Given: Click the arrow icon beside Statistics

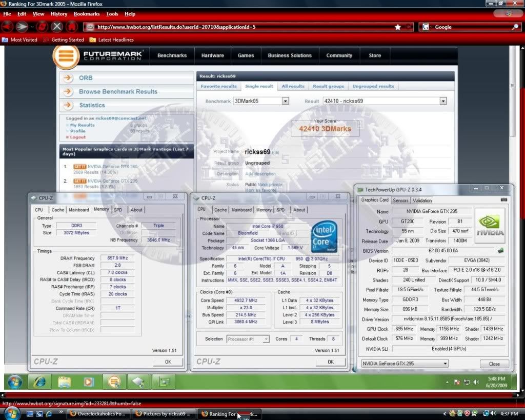Looking at the screenshot, I should click(x=68, y=105).
